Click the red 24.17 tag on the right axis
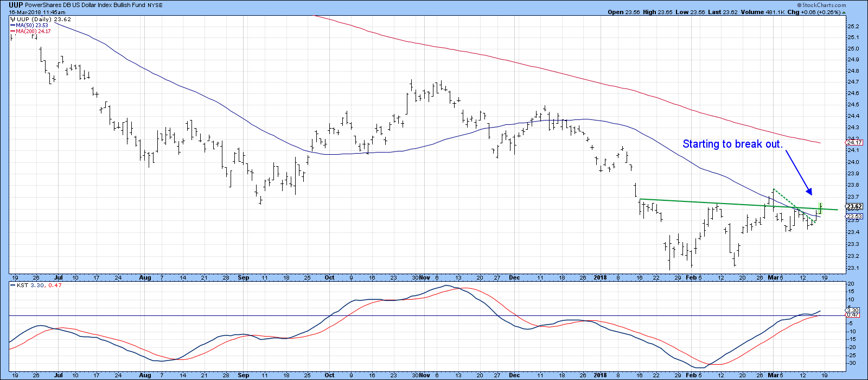This screenshot has width=868, height=380. 854,142
